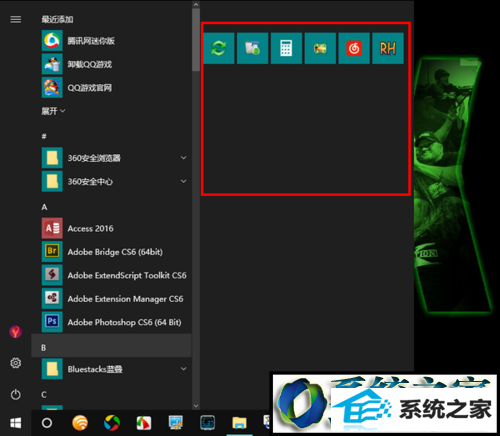The height and width of the screenshot is (436, 500).
Task: Open the QQ Games website icon
Action: point(52,87)
